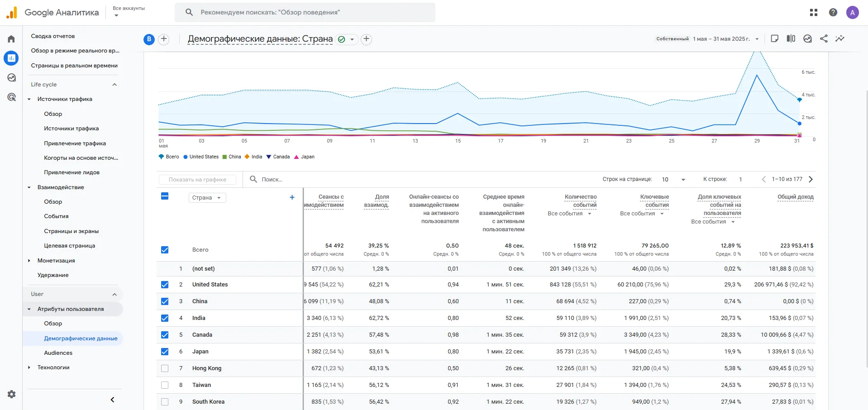This screenshot has width=868, height=410.
Task: Click the search field in header
Action: coord(305,13)
